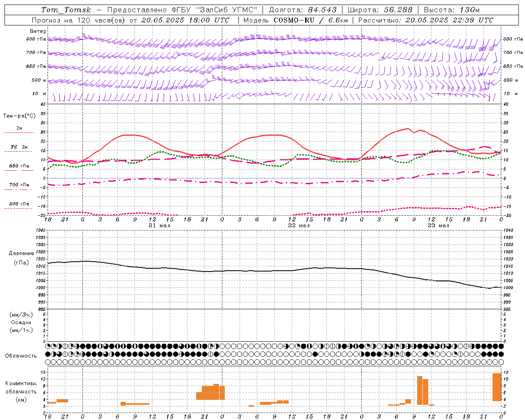This screenshot has height=420, width=525.
Task: Click the 'Конвективн.' convective cloud label
Action: click(x=21, y=383)
